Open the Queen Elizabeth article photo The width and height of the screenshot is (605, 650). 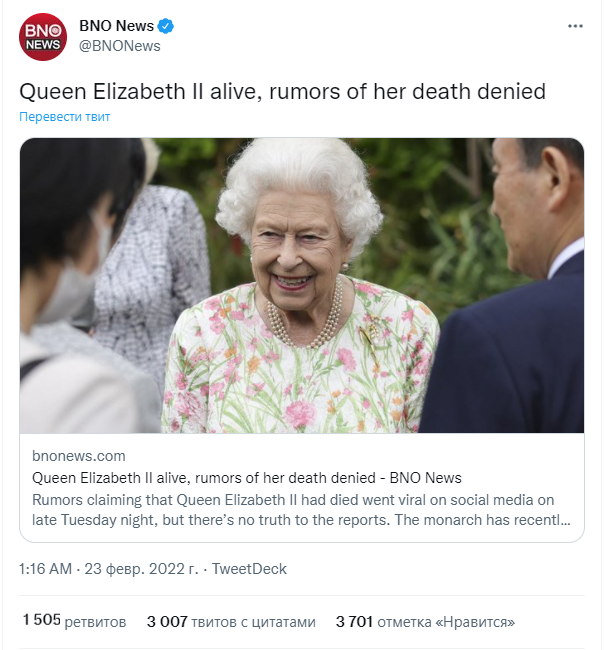tap(302, 285)
